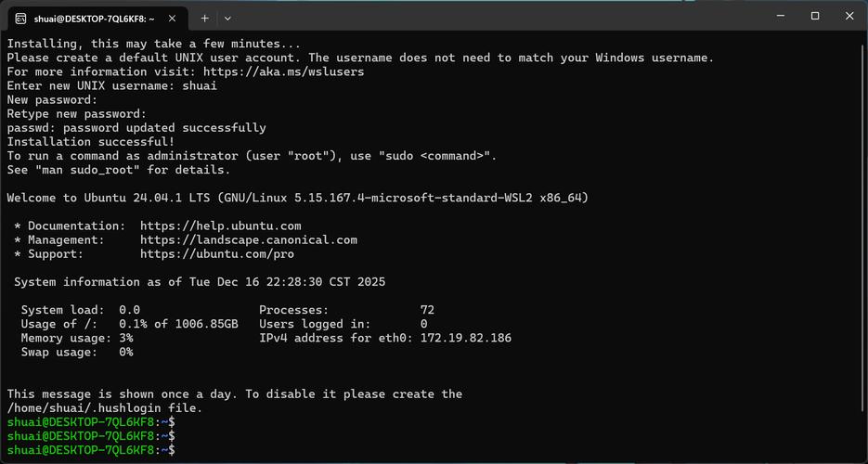Maximize the terminal window

point(815,16)
